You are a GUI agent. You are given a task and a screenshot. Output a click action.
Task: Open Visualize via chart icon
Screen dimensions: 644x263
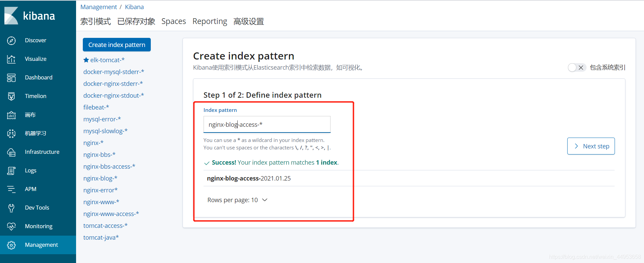pyautogui.click(x=11, y=59)
